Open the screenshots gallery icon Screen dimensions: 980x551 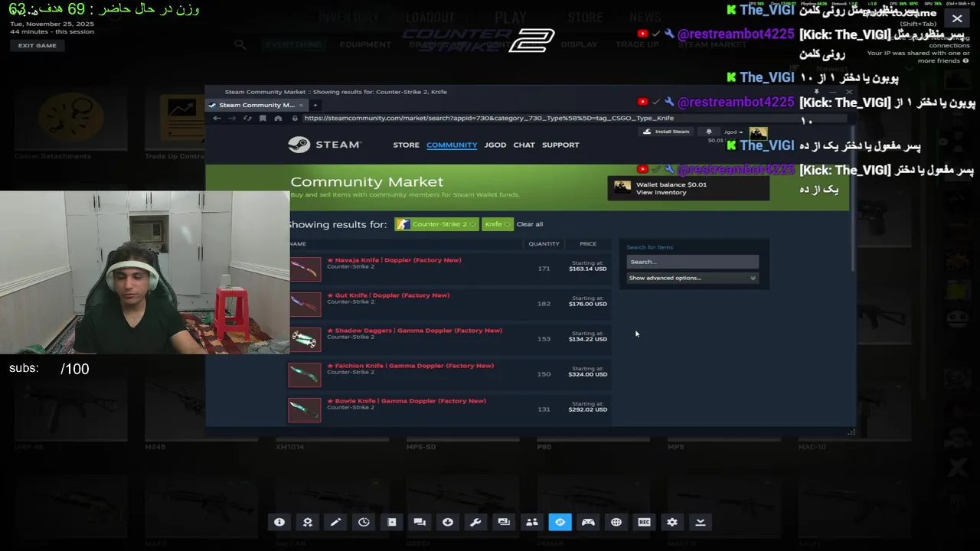pos(504,522)
